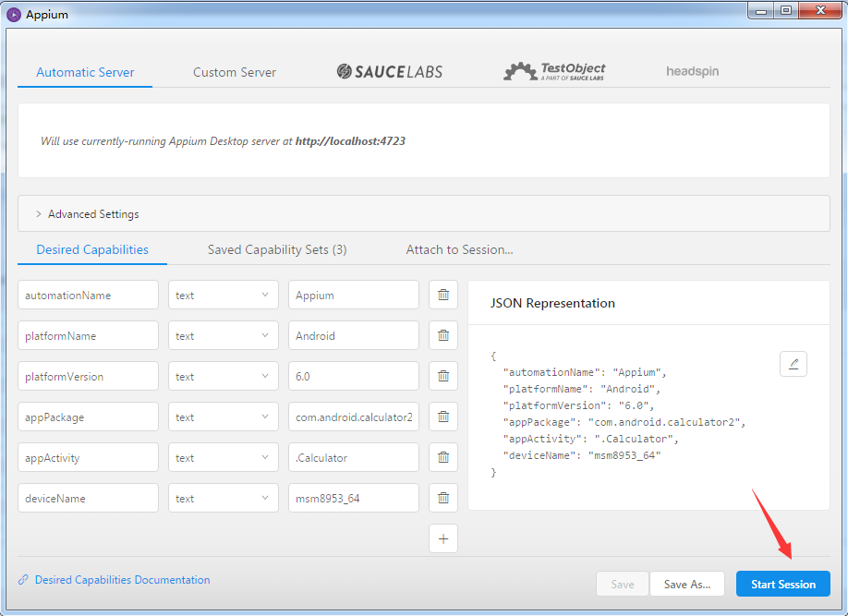This screenshot has width=848, height=616.
Task: Open the Sauce Labs server tab
Action: point(390,71)
